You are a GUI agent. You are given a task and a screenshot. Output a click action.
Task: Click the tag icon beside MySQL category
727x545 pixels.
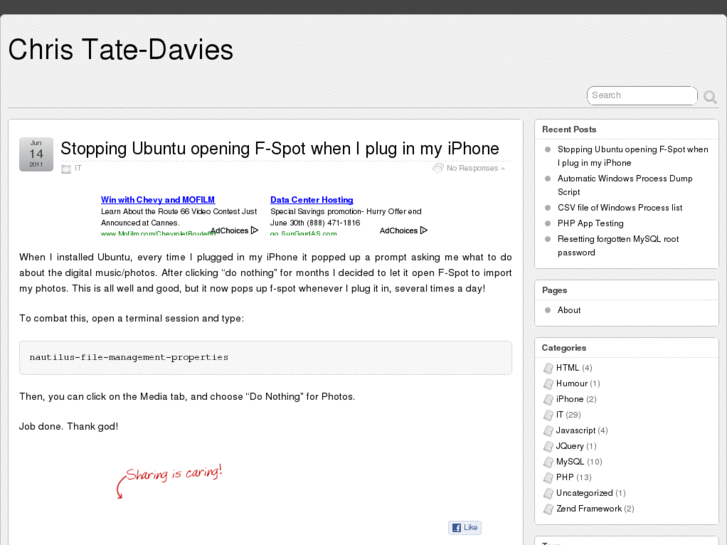point(548,462)
